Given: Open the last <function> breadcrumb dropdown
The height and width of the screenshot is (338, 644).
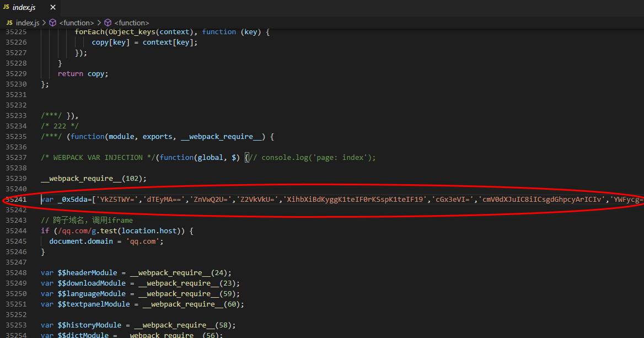Looking at the screenshot, I should click(x=132, y=23).
